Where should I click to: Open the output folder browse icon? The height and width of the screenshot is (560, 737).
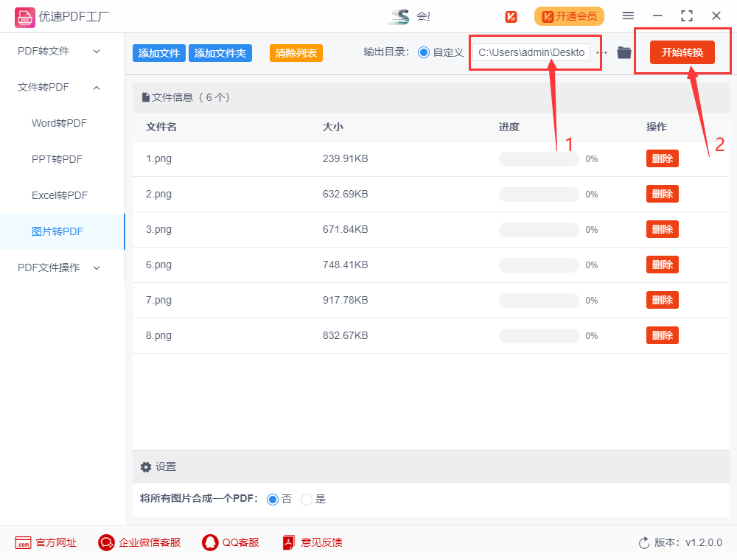[624, 52]
